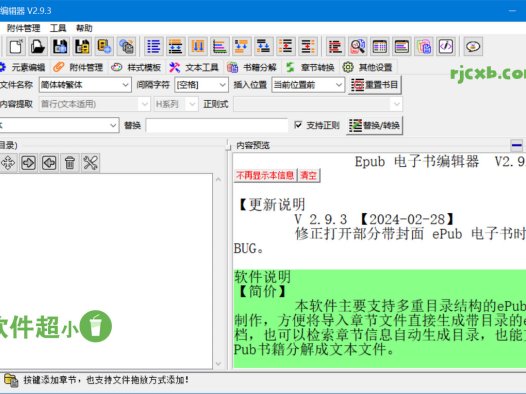The width and height of the screenshot is (526, 394).
Task: Switch to the 章节转换 tab
Action: click(310, 67)
